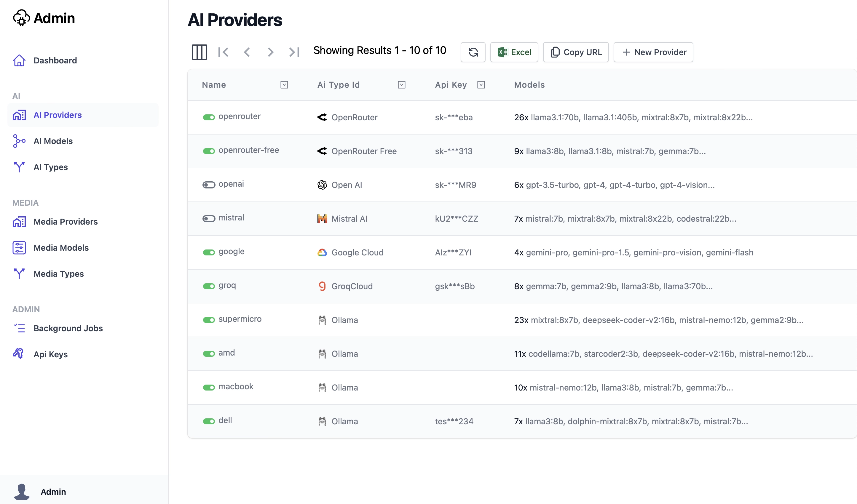Open the Ai Type Id column dropdown

[x=402, y=85]
